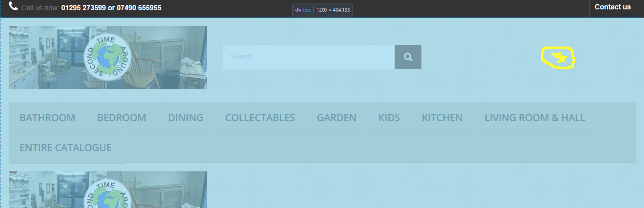The height and width of the screenshot is (208, 644).
Task: Click the magnifier search button
Action: pos(408,57)
